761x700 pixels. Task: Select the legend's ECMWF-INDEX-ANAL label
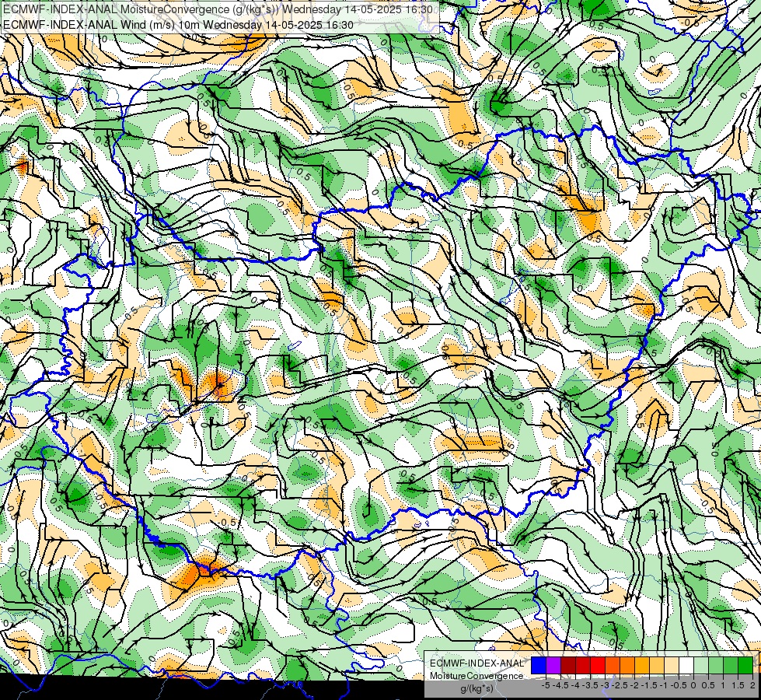(476, 663)
